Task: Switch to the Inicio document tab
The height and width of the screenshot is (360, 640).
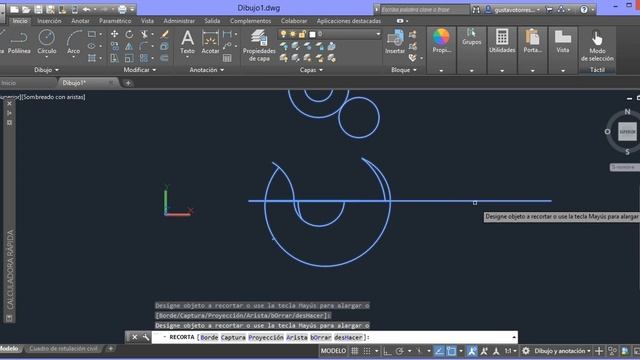Action: click(8, 83)
